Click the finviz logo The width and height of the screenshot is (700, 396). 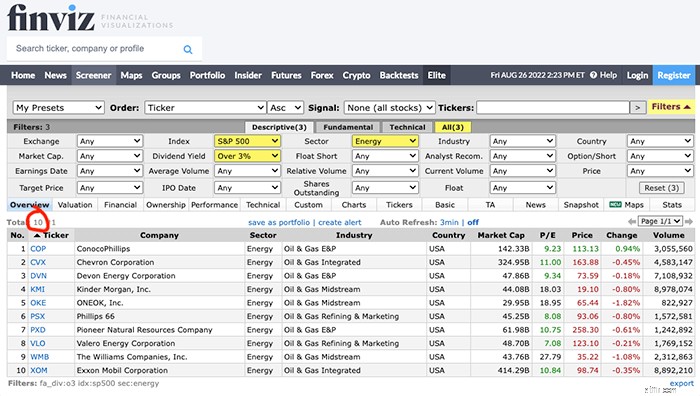pos(50,17)
